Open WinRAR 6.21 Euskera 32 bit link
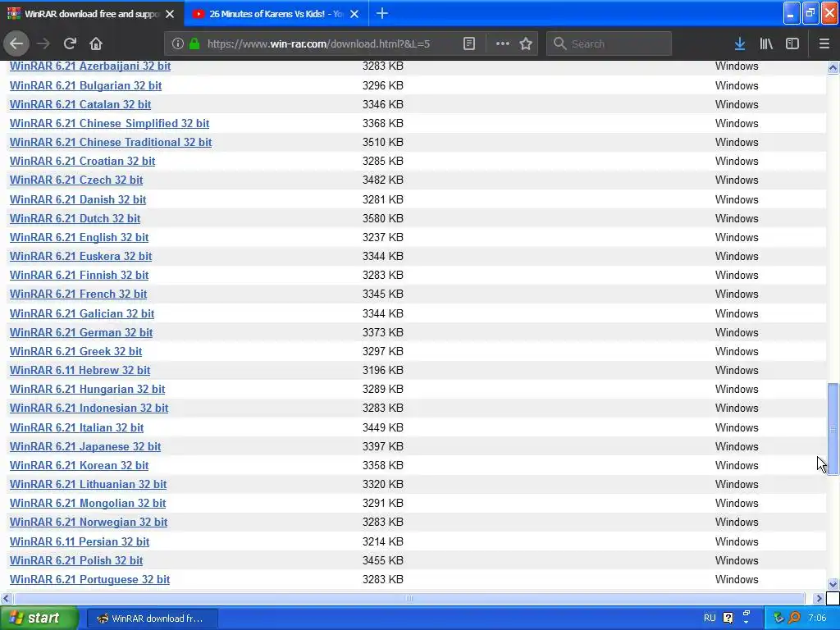 click(81, 256)
